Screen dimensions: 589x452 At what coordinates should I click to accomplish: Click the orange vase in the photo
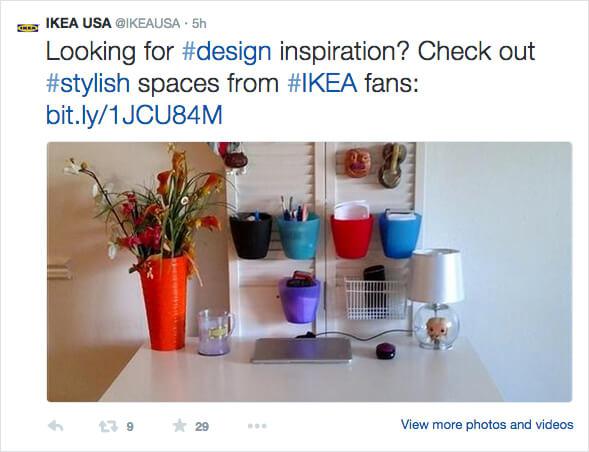click(165, 303)
